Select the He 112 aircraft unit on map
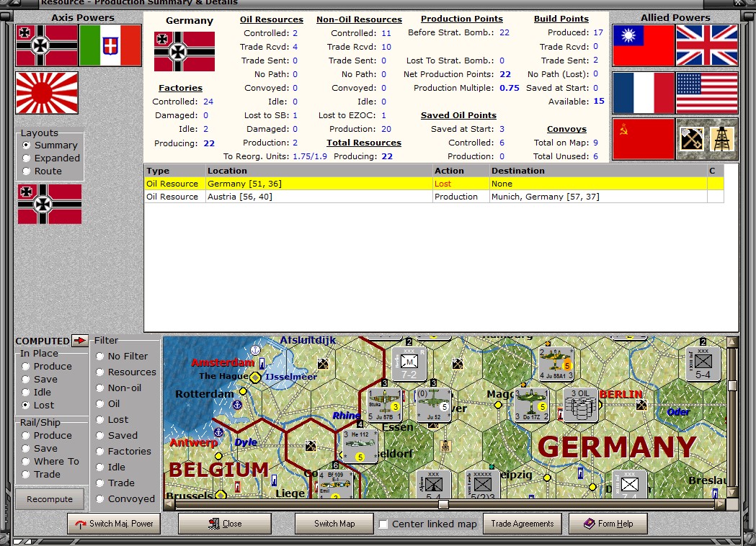 (360, 447)
